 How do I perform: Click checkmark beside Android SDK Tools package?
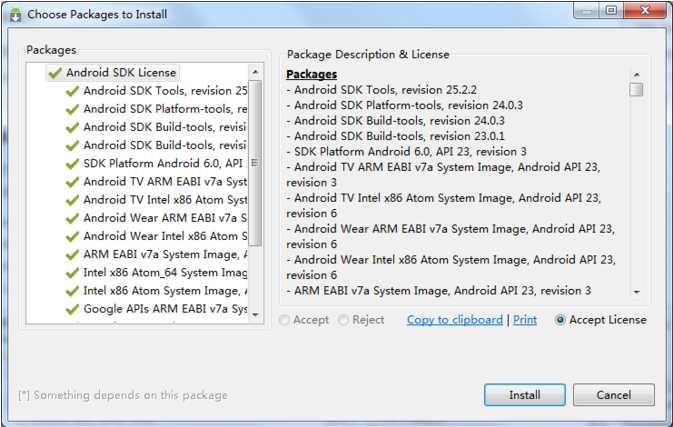72,91
